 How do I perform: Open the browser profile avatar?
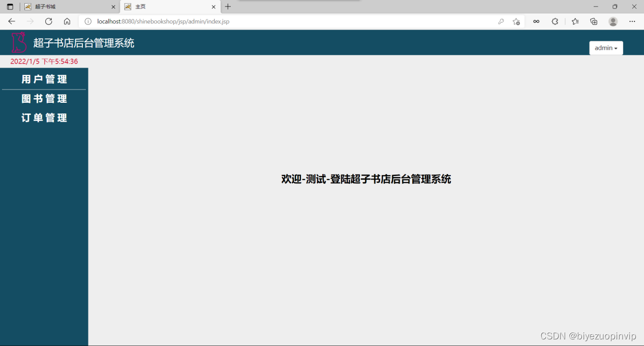(x=613, y=21)
